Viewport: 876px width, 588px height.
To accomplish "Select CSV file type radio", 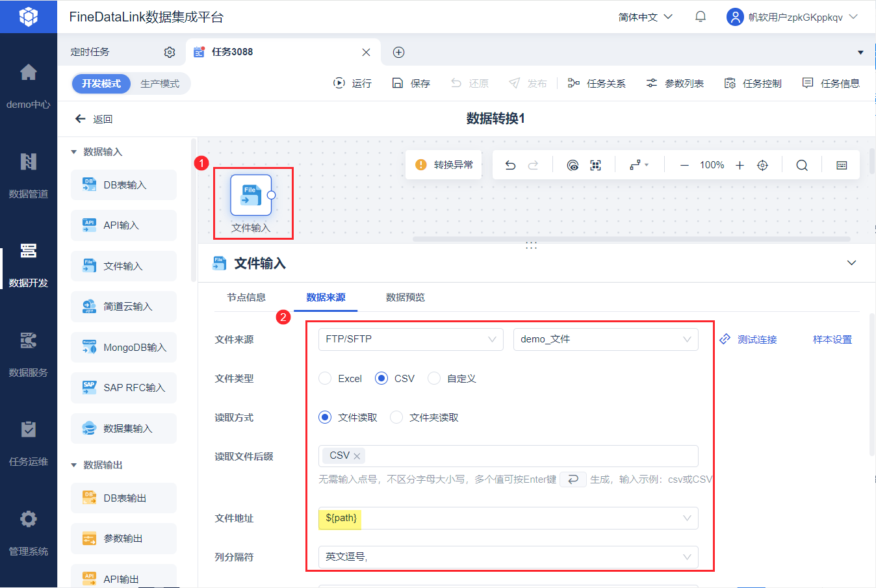I will pos(381,378).
